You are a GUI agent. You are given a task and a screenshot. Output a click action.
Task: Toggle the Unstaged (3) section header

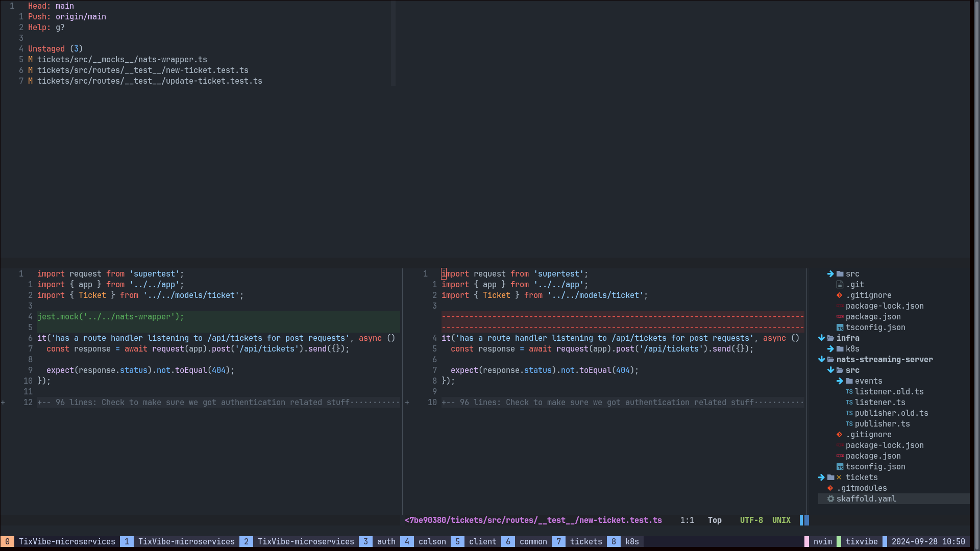55,49
